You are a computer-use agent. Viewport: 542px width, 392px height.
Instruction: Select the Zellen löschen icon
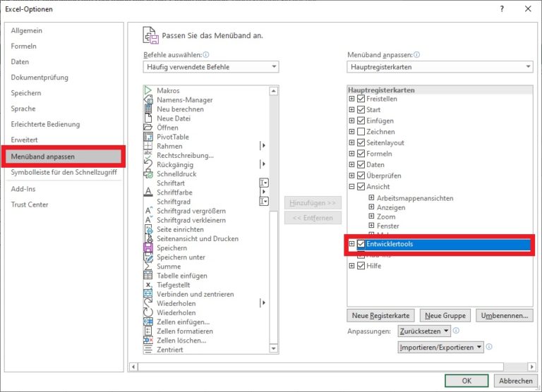click(148, 341)
